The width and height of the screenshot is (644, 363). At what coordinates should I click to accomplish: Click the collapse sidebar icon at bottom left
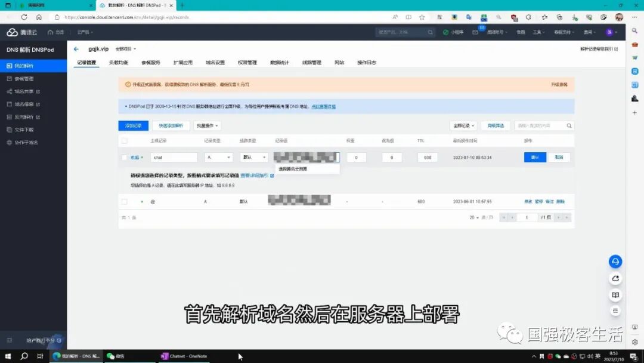click(10, 340)
